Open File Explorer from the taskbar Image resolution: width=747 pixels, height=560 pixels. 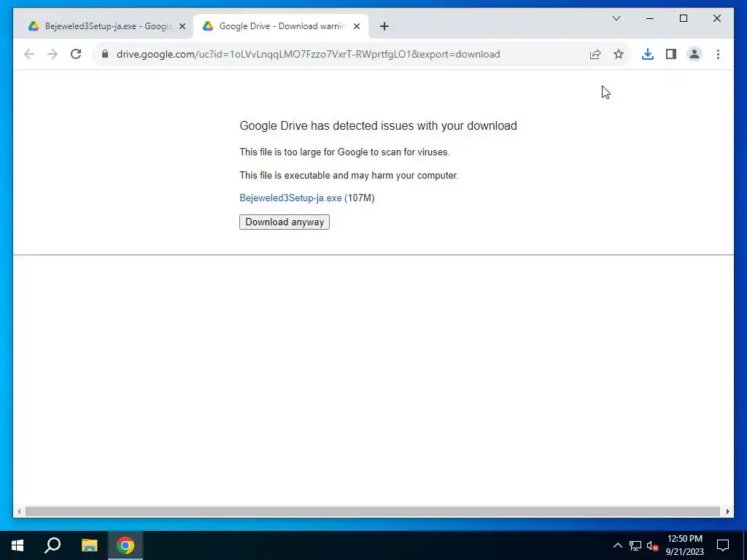89,545
